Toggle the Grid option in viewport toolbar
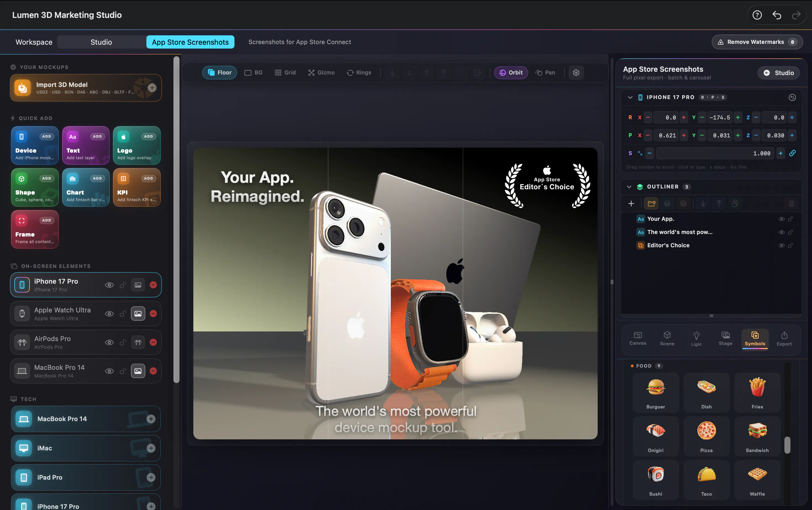 [x=285, y=73]
